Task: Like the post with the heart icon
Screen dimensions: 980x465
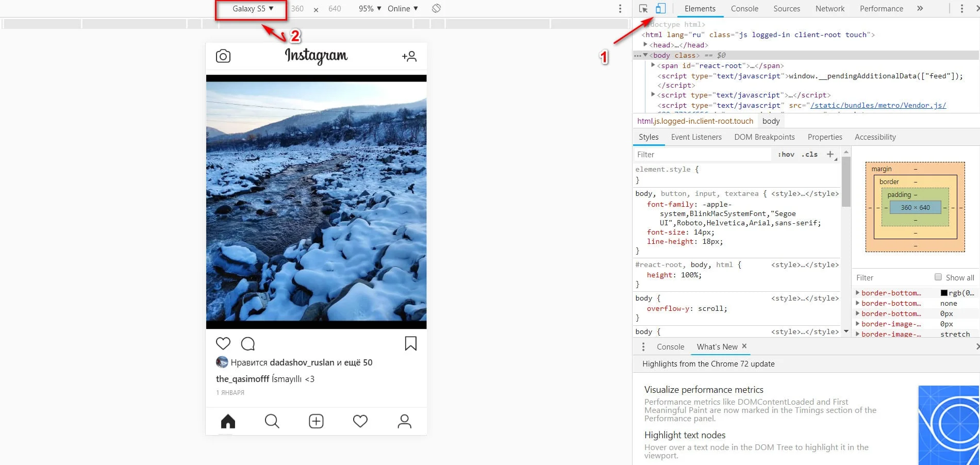Action: (x=223, y=343)
